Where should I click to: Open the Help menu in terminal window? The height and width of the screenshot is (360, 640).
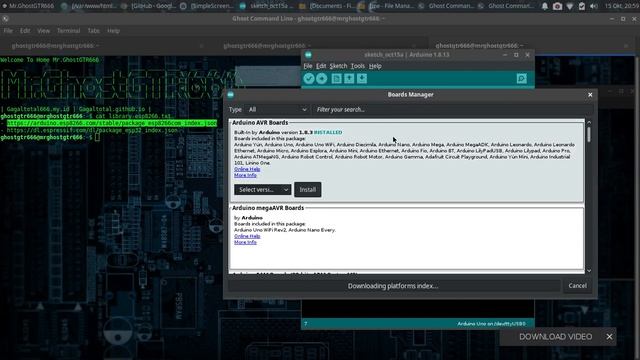point(113,31)
